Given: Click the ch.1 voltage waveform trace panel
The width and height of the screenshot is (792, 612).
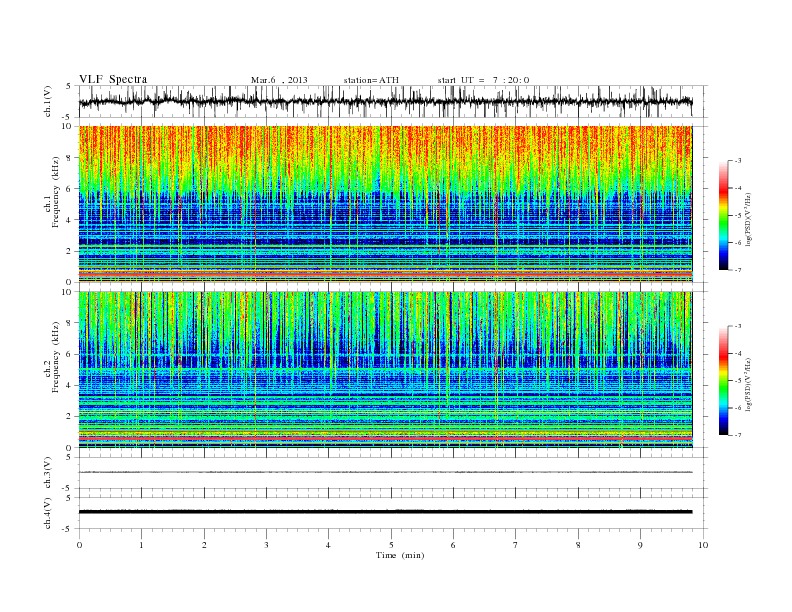Looking at the screenshot, I should coord(392,101).
